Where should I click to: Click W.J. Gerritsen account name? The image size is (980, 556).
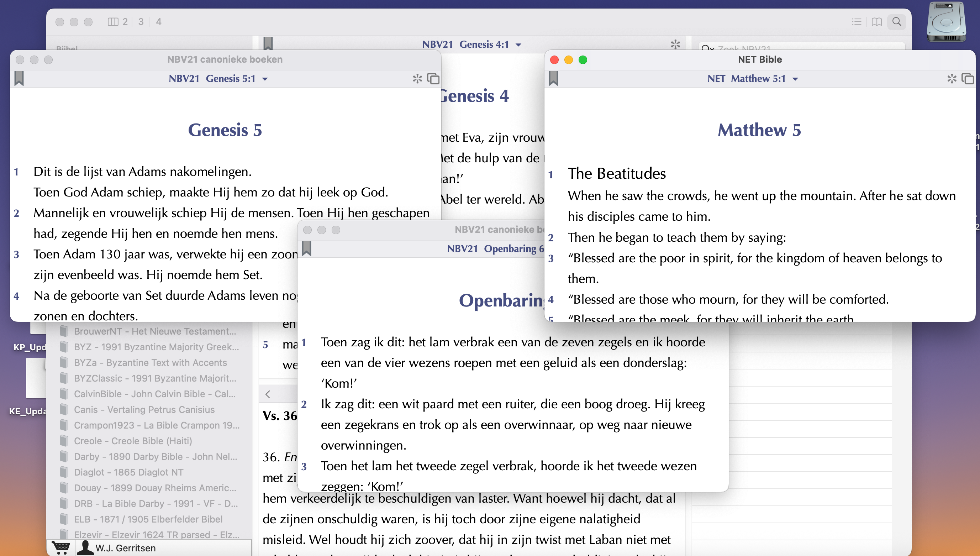coord(125,547)
